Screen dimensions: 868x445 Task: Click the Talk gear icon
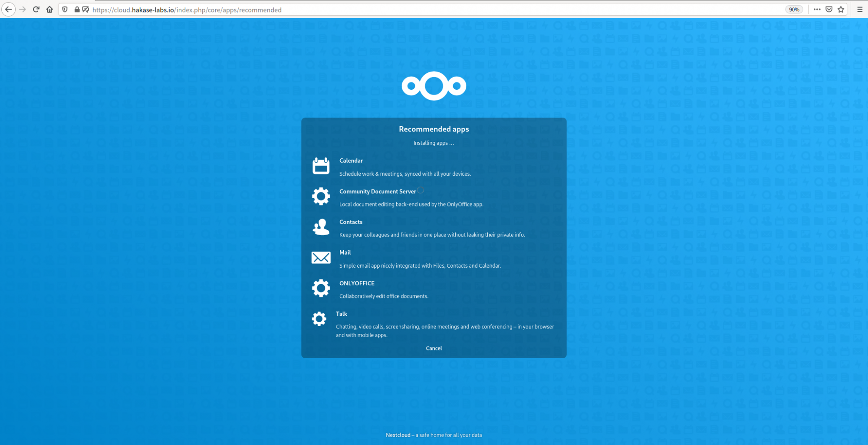(x=319, y=319)
